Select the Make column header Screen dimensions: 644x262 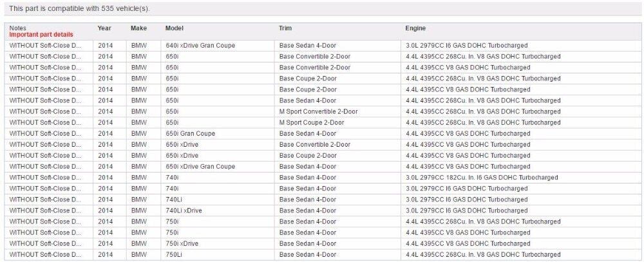[138, 28]
